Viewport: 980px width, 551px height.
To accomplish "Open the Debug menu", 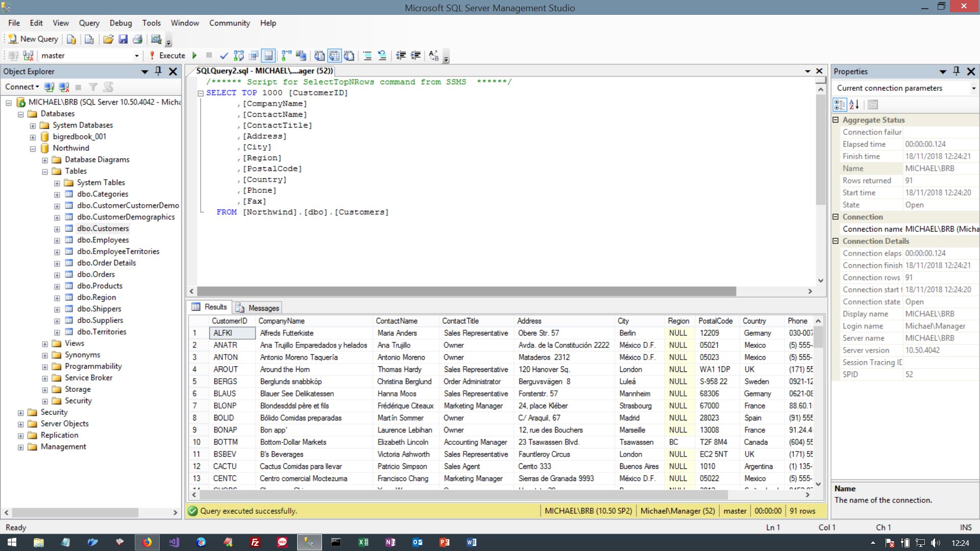I will pyautogui.click(x=120, y=23).
